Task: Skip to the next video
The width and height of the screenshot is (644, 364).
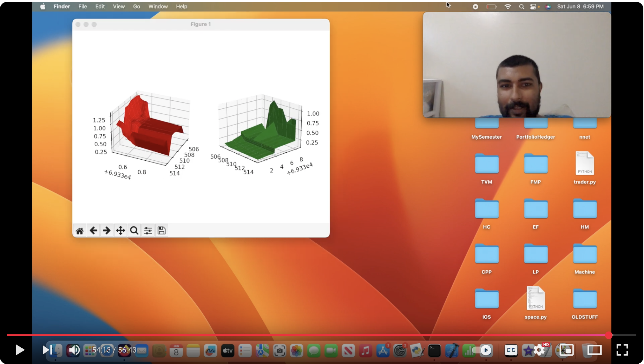Action: point(47,350)
